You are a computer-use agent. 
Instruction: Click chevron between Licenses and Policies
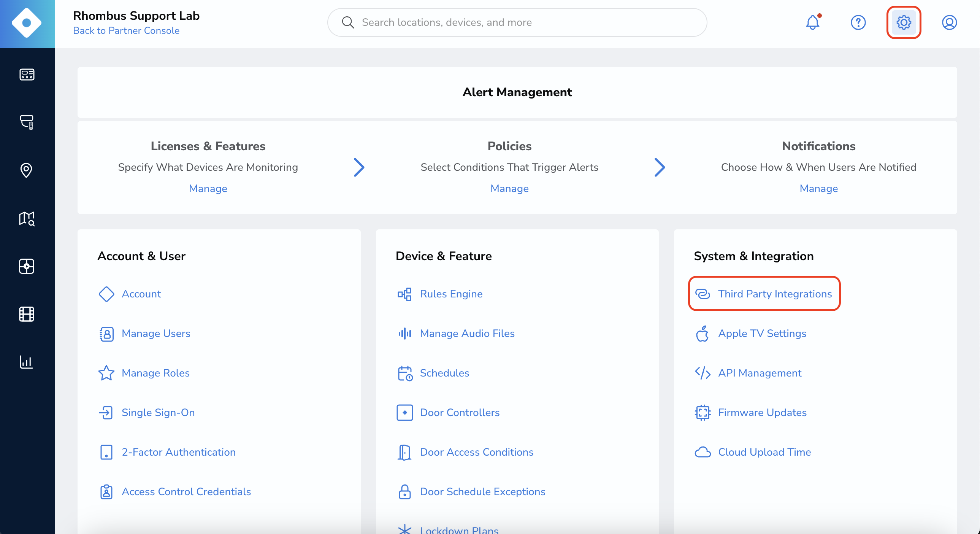[x=359, y=167]
